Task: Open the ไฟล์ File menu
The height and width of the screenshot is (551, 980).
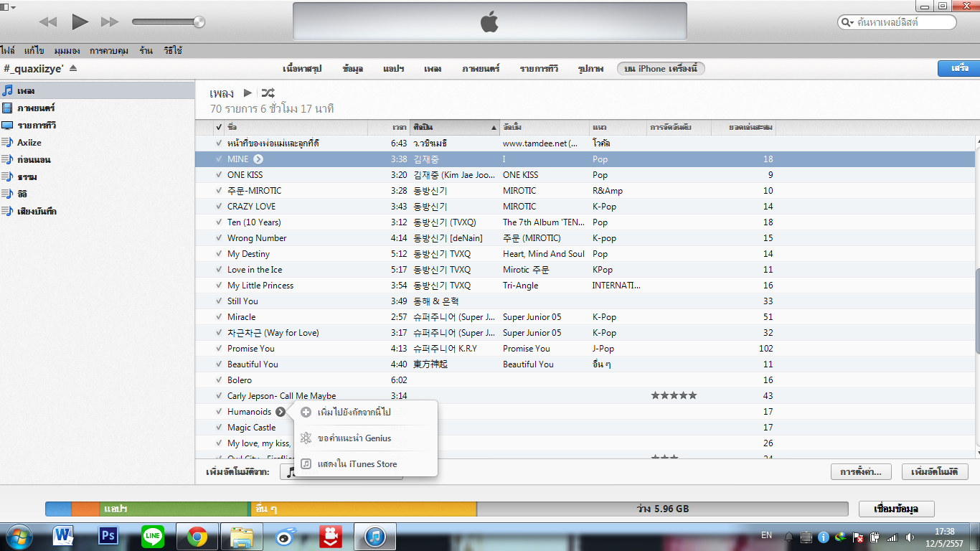Action: pyautogui.click(x=8, y=51)
